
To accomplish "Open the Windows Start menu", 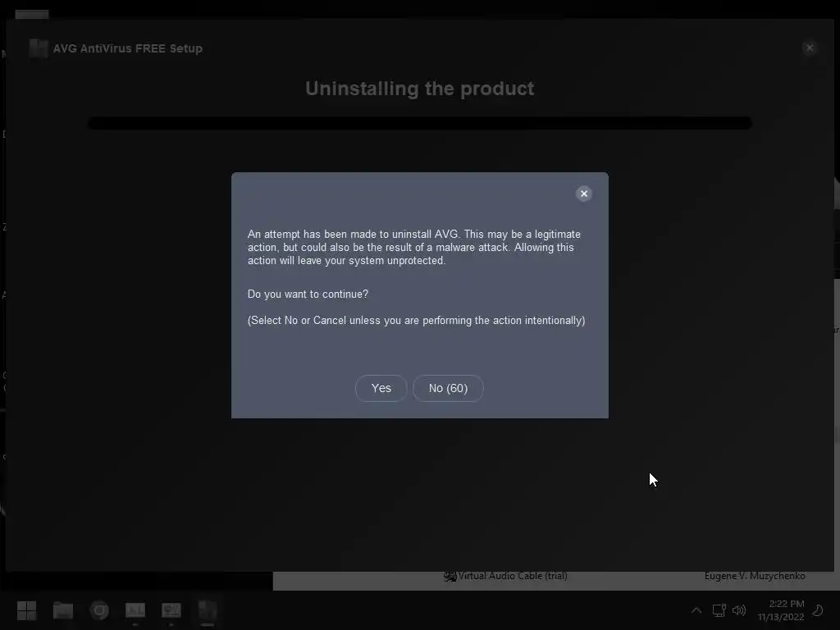I will click(27, 610).
